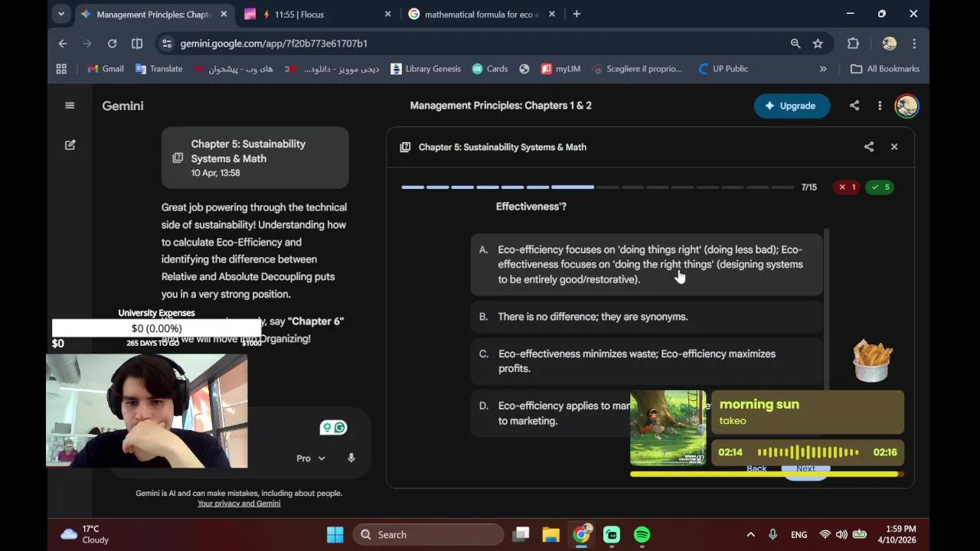This screenshot has width=980, height=551.
Task: Click the correct answers count badge
Action: point(880,187)
